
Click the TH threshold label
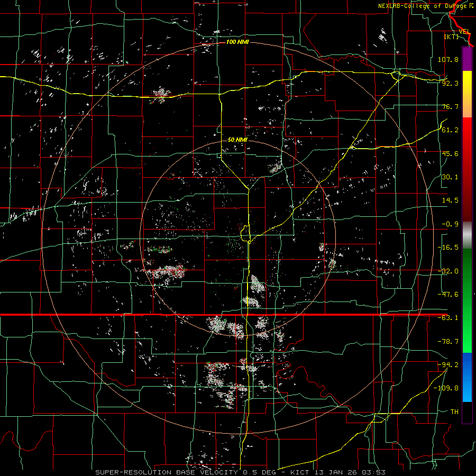click(454, 411)
